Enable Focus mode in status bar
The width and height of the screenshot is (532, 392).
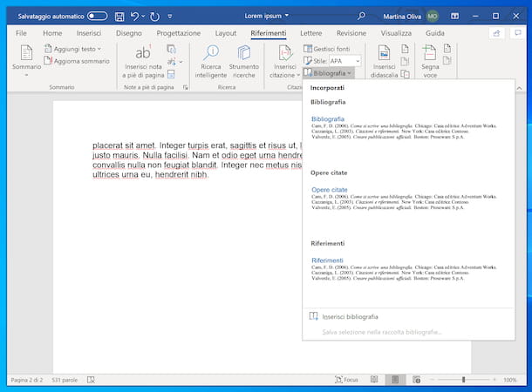click(x=346, y=380)
